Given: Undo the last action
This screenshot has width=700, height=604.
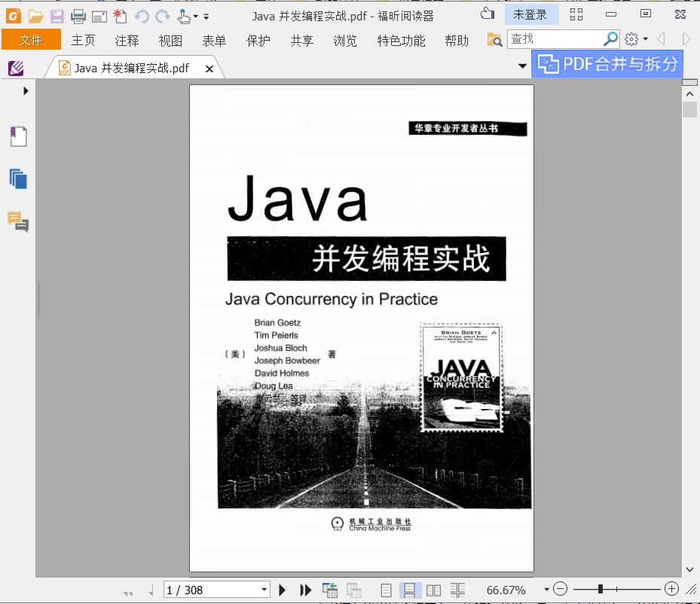Looking at the screenshot, I should (x=142, y=17).
